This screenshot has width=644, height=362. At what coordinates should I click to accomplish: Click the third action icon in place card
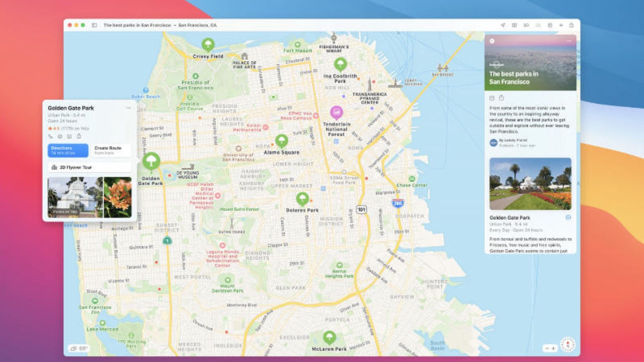tap(69, 136)
